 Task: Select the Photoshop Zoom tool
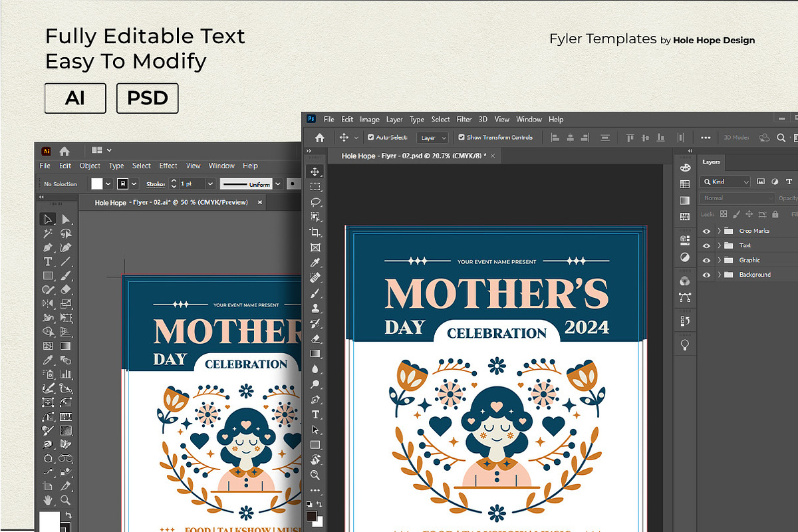(x=315, y=475)
